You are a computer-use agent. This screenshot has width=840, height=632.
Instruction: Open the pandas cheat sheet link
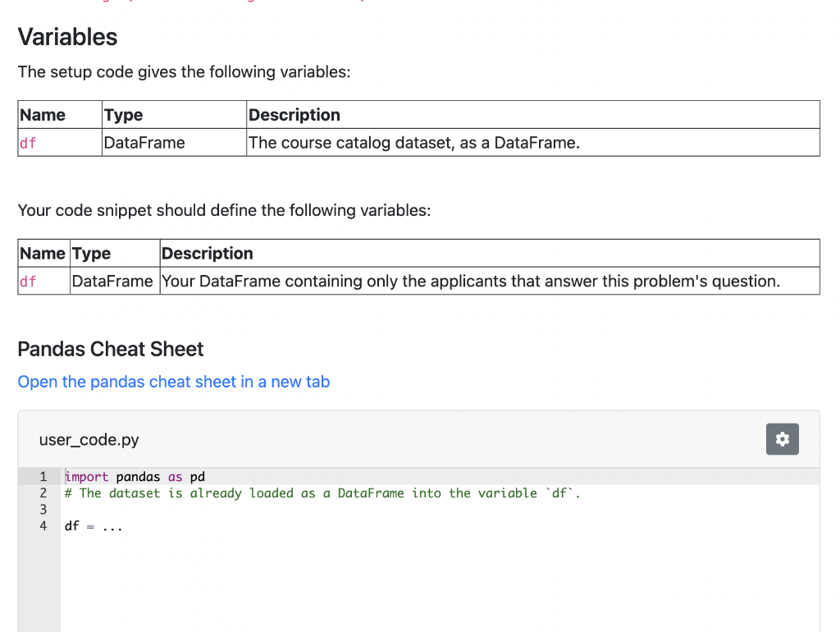pyautogui.click(x=173, y=382)
